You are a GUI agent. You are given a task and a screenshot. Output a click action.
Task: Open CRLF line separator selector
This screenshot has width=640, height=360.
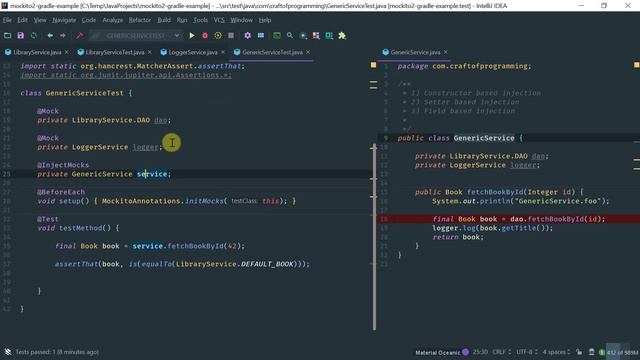point(502,352)
